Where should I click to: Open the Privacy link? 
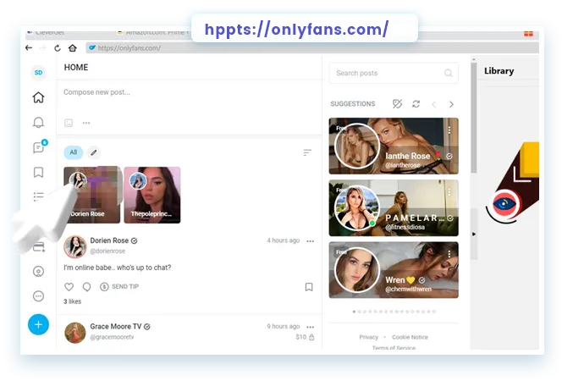point(369,337)
